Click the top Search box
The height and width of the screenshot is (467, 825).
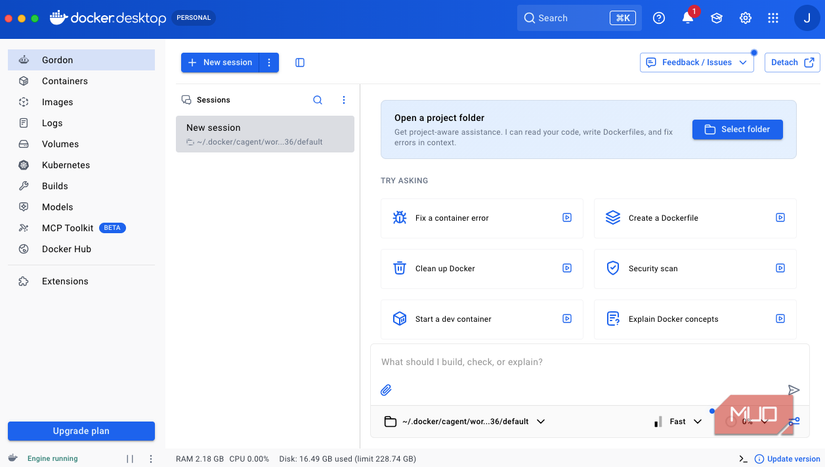coord(579,18)
